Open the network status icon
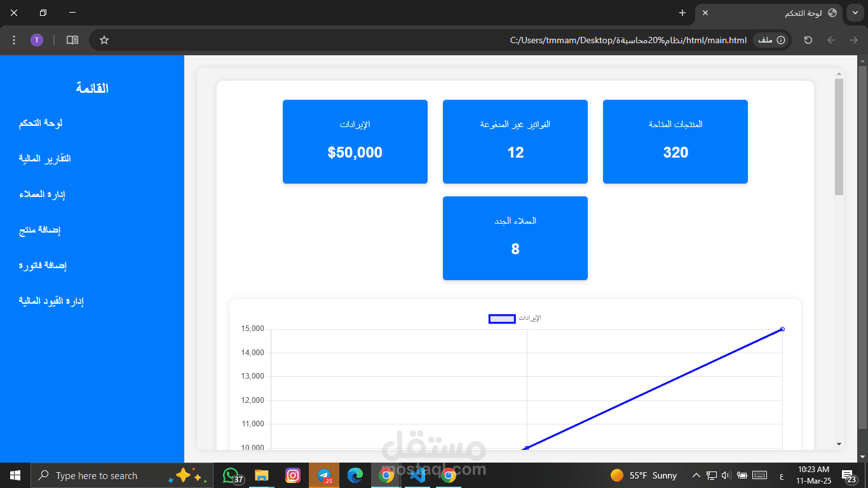The image size is (868, 488). tap(712, 475)
